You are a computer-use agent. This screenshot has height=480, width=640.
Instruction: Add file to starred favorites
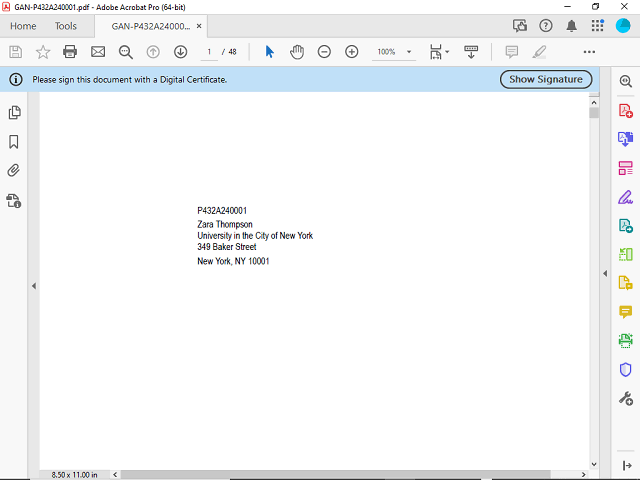coord(43,52)
